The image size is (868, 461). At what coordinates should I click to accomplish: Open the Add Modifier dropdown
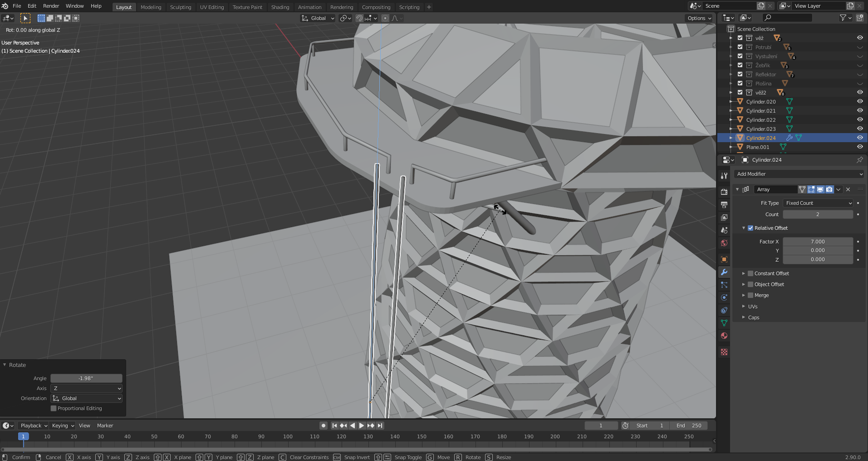click(x=799, y=174)
